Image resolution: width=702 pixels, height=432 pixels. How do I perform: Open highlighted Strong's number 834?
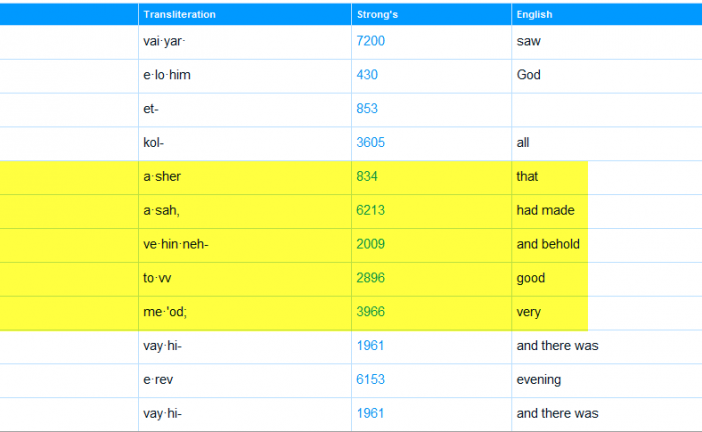tap(366, 177)
